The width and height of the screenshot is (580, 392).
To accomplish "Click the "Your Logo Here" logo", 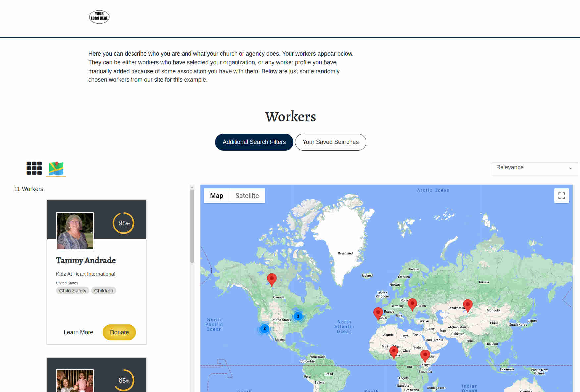I will tap(99, 17).
